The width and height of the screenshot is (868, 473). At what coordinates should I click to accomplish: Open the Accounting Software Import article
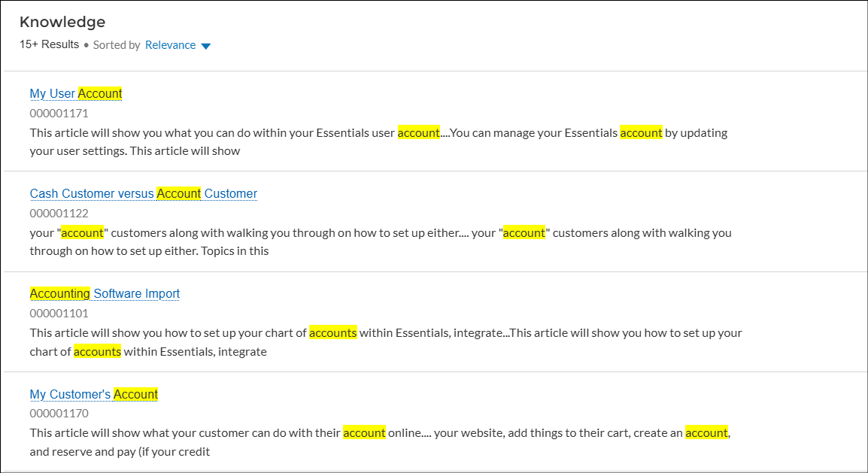pyautogui.click(x=105, y=293)
